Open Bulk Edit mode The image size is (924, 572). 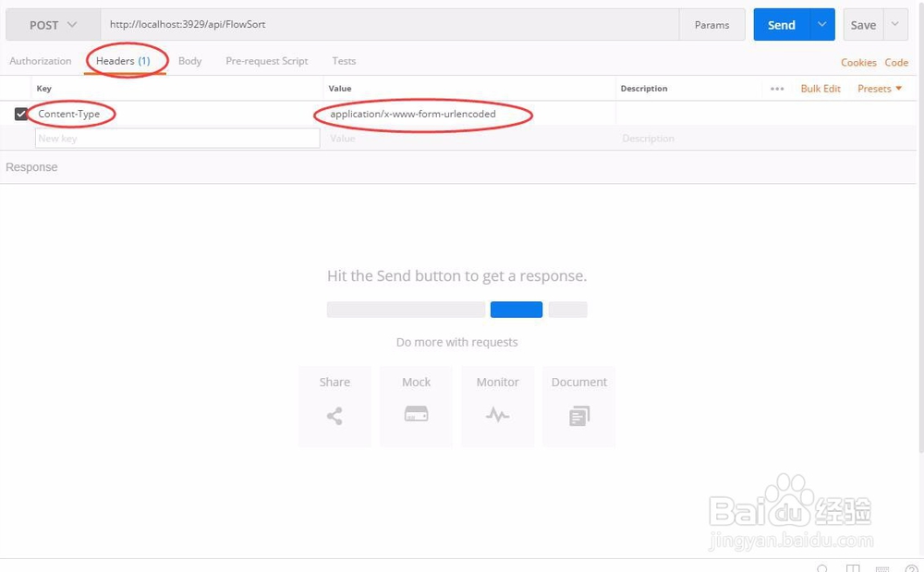click(x=821, y=89)
